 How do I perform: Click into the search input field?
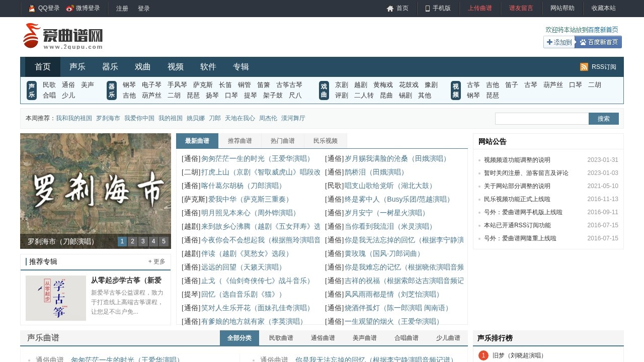coord(542,119)
